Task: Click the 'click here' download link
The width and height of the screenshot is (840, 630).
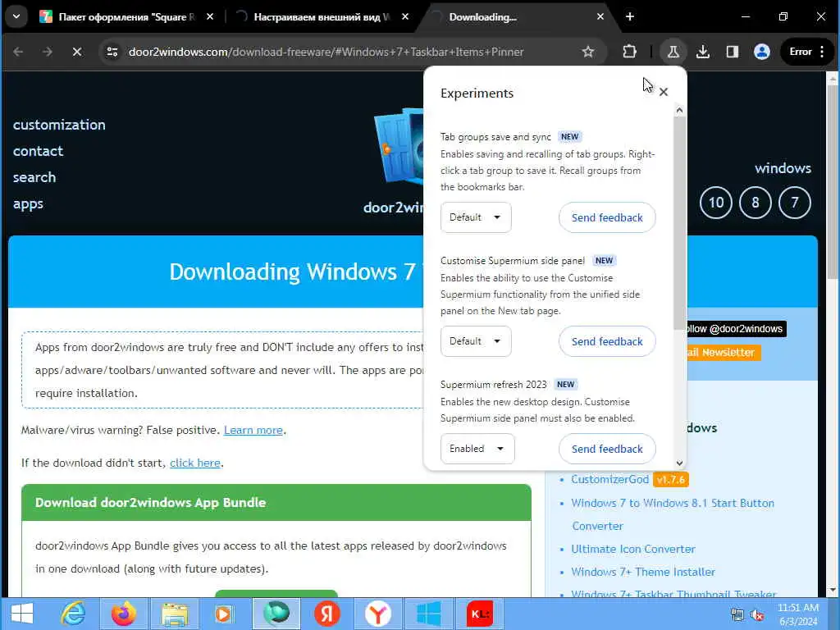Action: click(x=195, y=463)
